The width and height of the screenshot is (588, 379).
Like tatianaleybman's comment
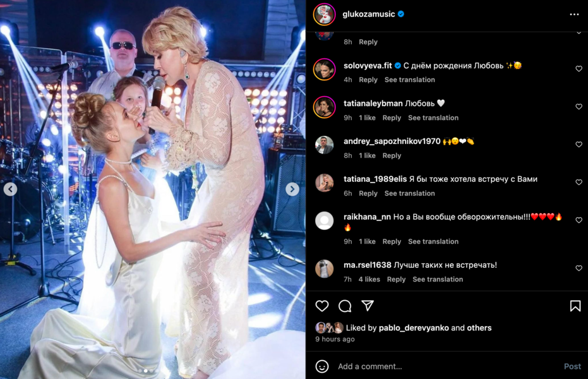click(579, 107)
